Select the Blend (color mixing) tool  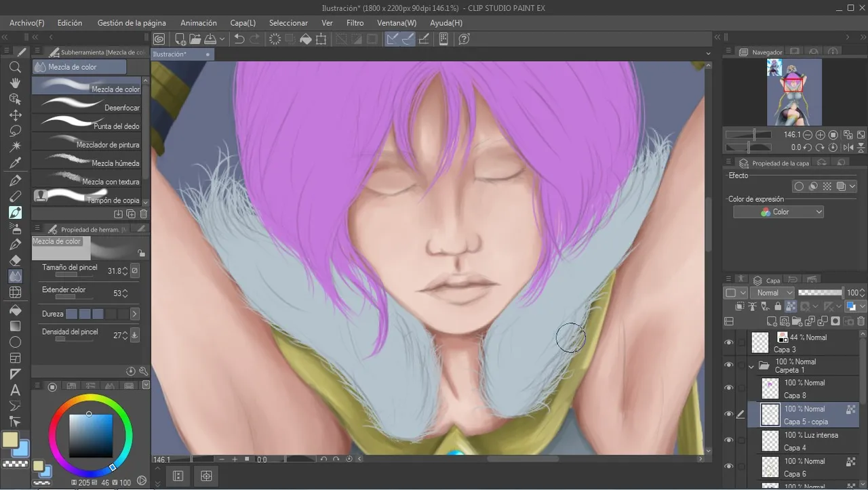[15, 277]
